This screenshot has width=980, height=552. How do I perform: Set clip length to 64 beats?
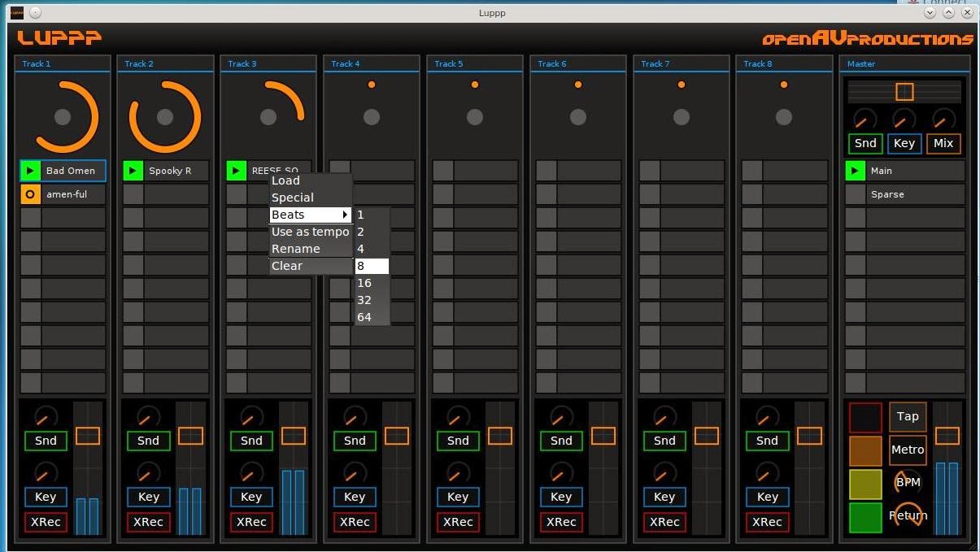372,317
